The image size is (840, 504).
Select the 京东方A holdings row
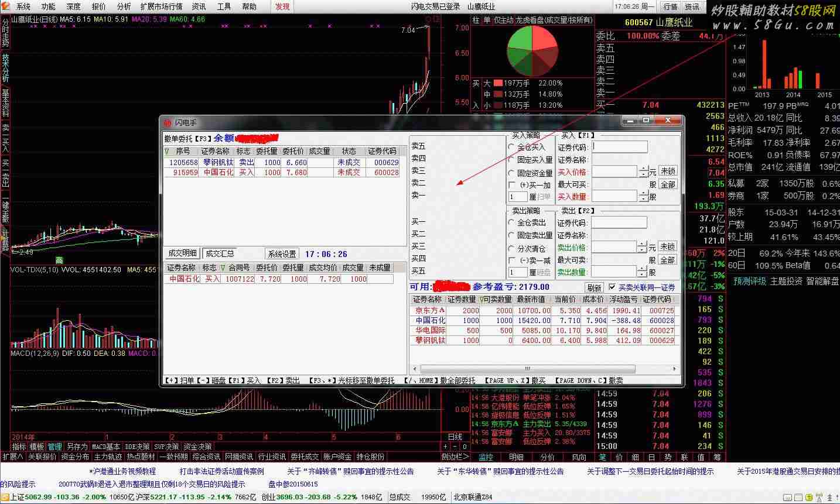pos(544,310)
